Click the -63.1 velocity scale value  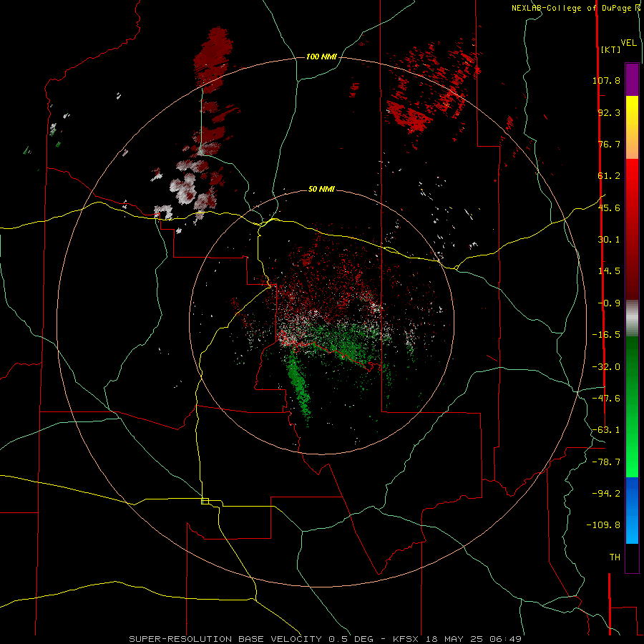click(x=606, y=430)
